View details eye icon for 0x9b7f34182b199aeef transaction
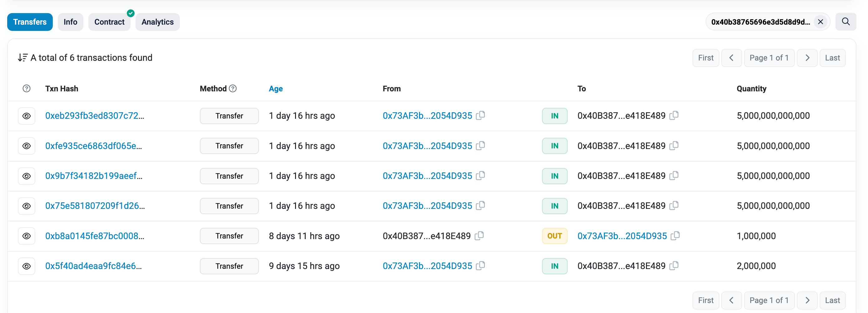This screenshot has height=313, width=868. coord(27,176)
